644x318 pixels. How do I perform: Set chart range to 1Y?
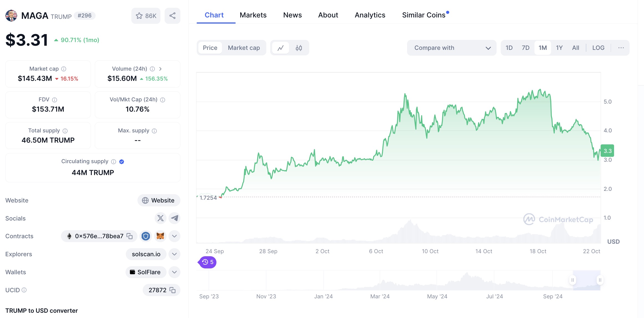point(559,48)
